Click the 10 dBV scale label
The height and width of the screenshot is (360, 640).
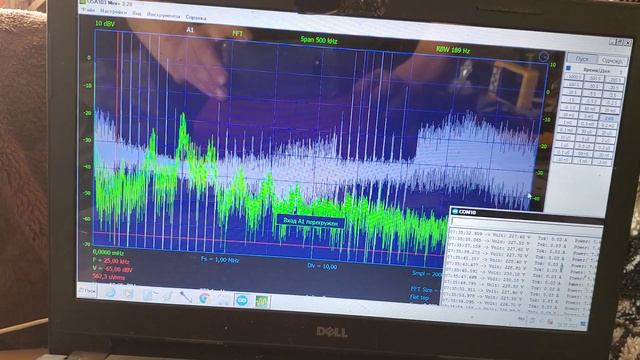(x=105, y=24)
